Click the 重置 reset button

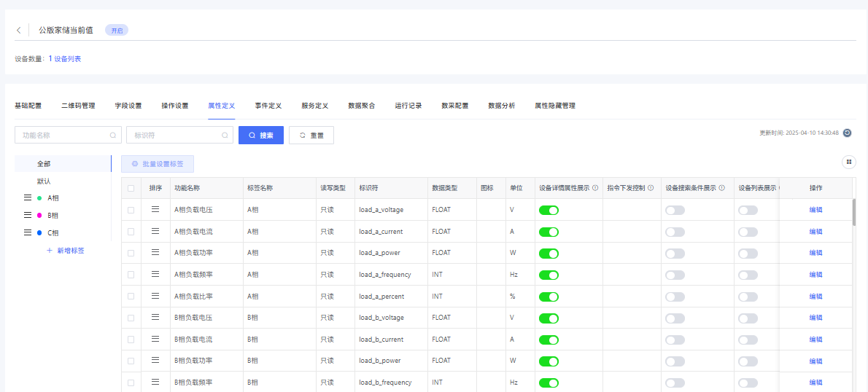coord(311,135)
